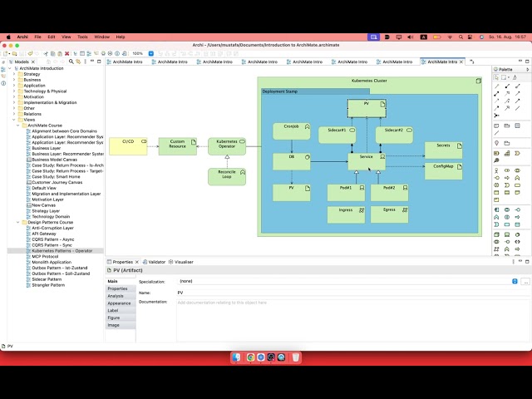Screen dimensions: 532x399
Task: Collapse the Views folder
Action: [x=14, y=120]
